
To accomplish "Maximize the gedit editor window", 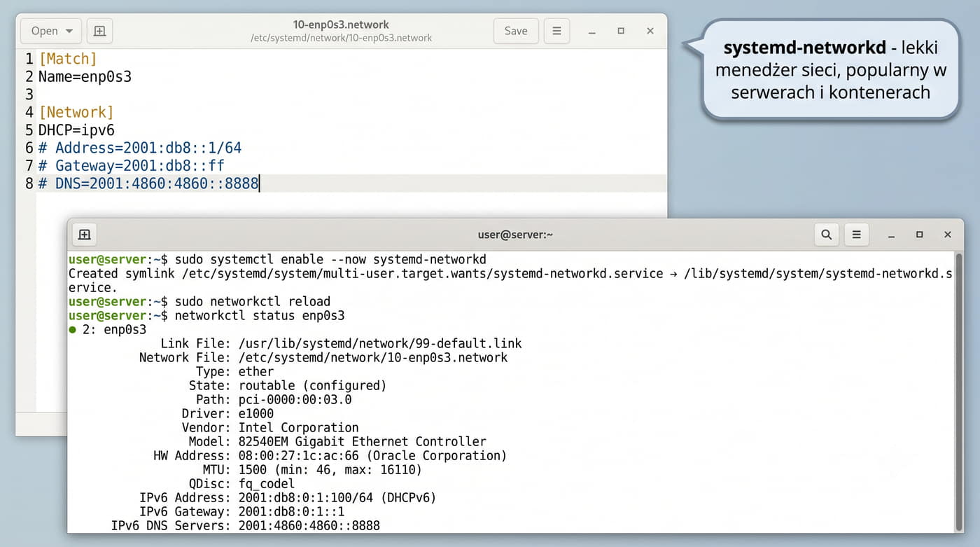I will pos(621,31).
